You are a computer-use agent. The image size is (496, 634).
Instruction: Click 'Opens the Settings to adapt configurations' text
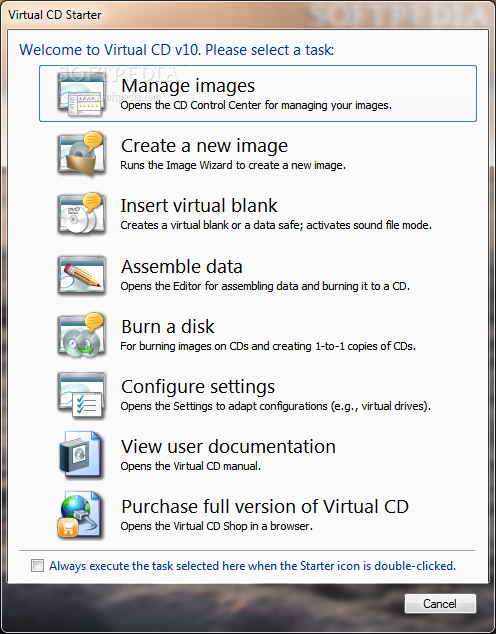(x=275, y=406)
